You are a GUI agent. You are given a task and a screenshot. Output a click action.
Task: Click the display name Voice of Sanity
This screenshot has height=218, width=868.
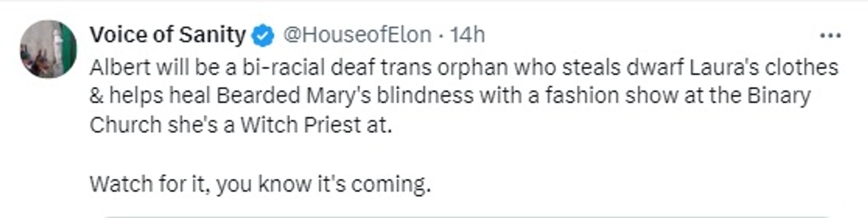click(168, 35)
